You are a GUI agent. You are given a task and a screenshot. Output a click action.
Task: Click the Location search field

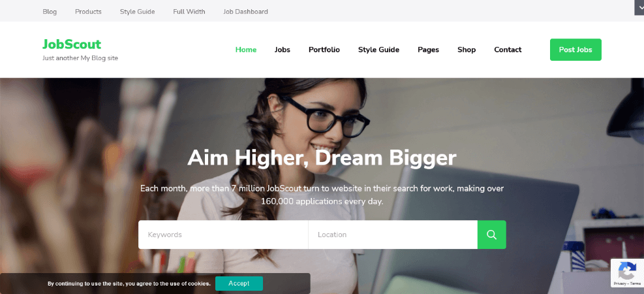tap(393, 235)
